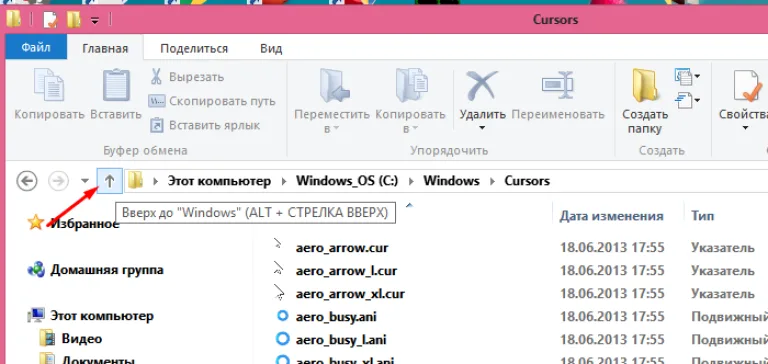Expand the Delete button dropdown arrow
The image size is (768, 364).
(x=482, y=128)
